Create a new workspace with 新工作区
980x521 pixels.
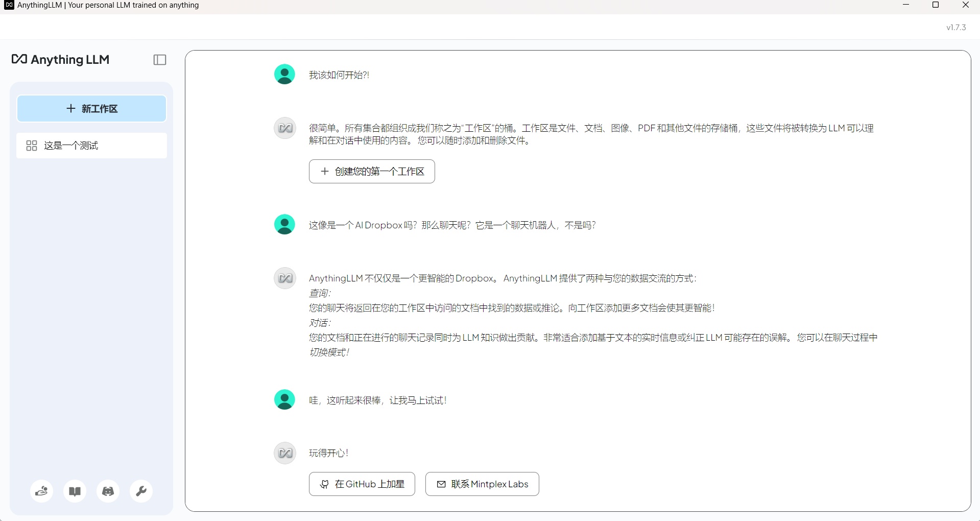[x=92, y=109]
